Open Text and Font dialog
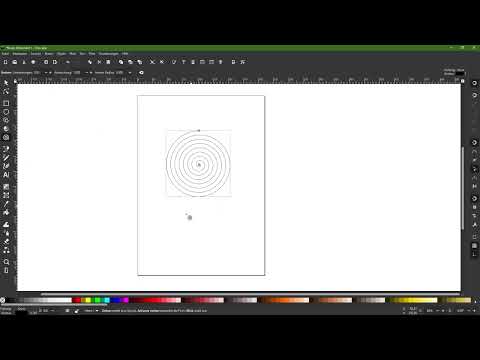This screenshot has width=480, height=360. (184, 62)
